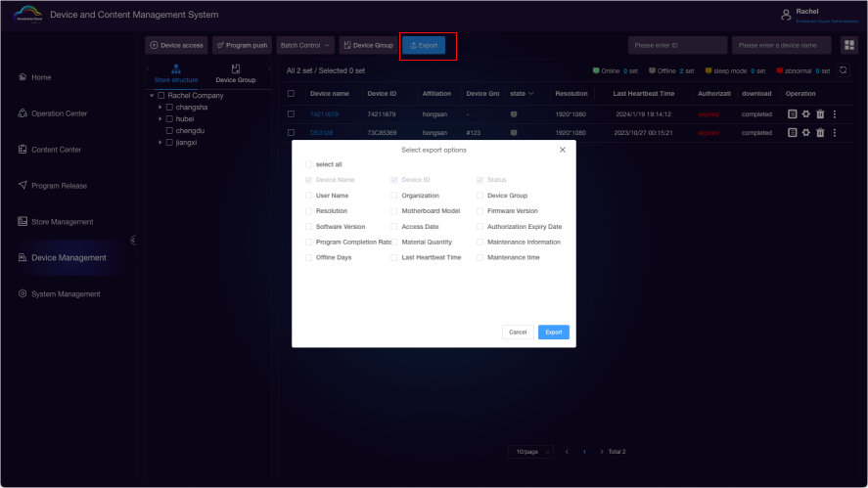Close the export options dialog
This screenshot has width=868, height=488.
pos(562,150)
